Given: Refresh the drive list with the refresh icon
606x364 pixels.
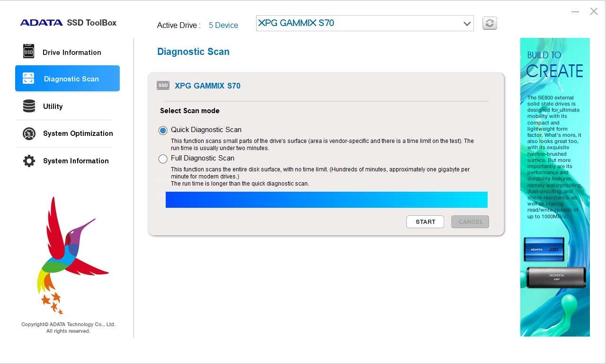Looking at the screenshot, I should (x=490, y=23).
